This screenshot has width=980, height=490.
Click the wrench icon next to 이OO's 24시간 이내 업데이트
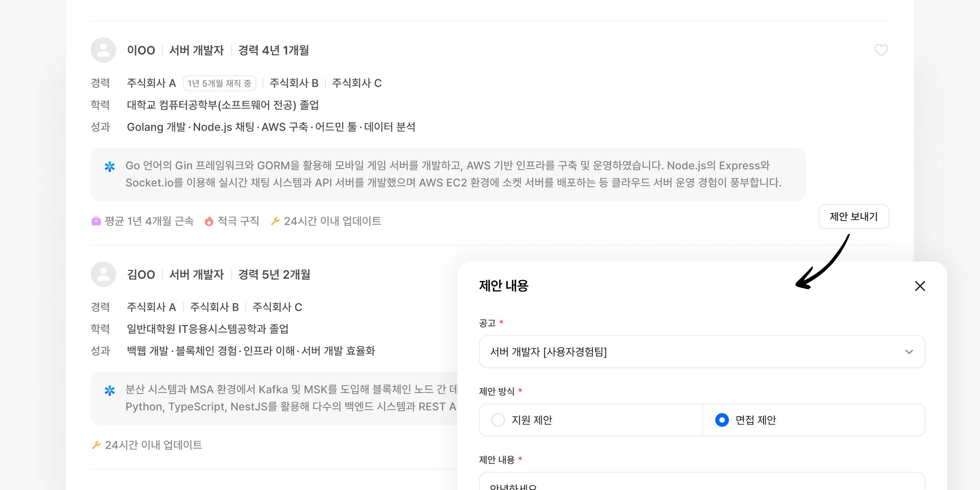point(275,221)
